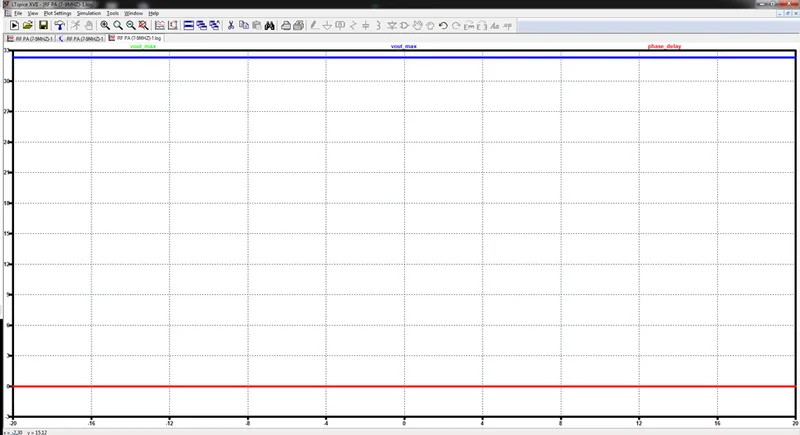Click the Cut scissors icon
This screenshot has height=435, width=800.
point(231,25)
